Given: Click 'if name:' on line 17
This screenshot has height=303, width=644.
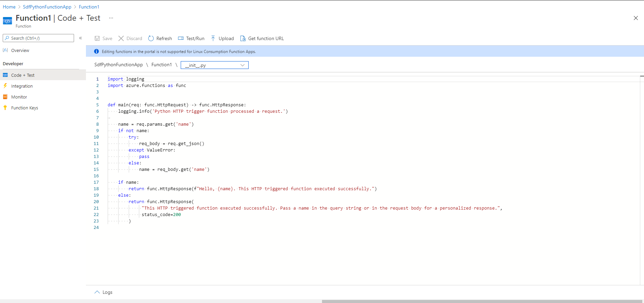Looking at the screenshot, I should (x=128, y=182).
